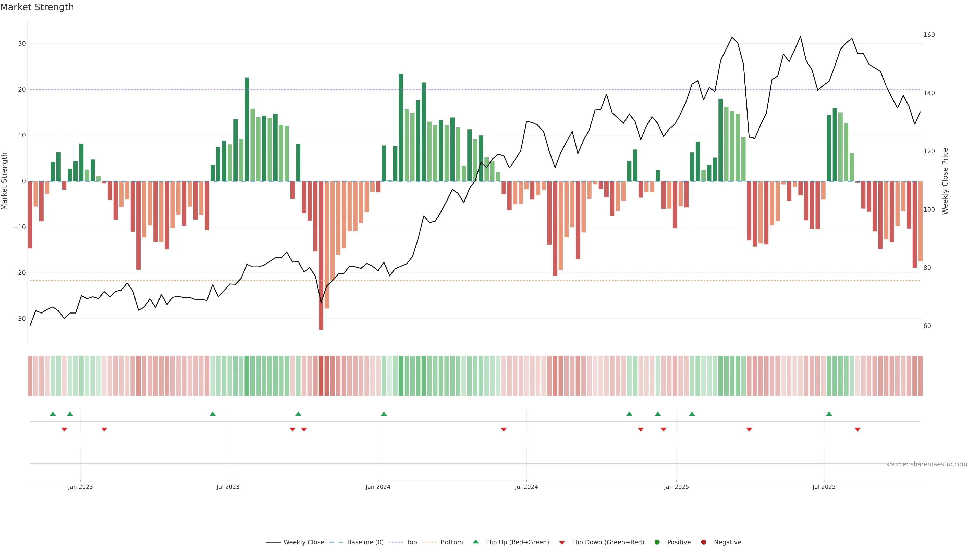
Task: Click the tallest green bar in early 2024
Action: [401, 127]
